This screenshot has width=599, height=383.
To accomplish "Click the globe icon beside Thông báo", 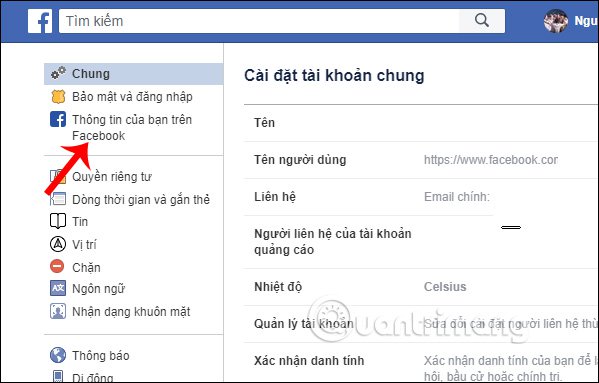I will pos(58,355).
